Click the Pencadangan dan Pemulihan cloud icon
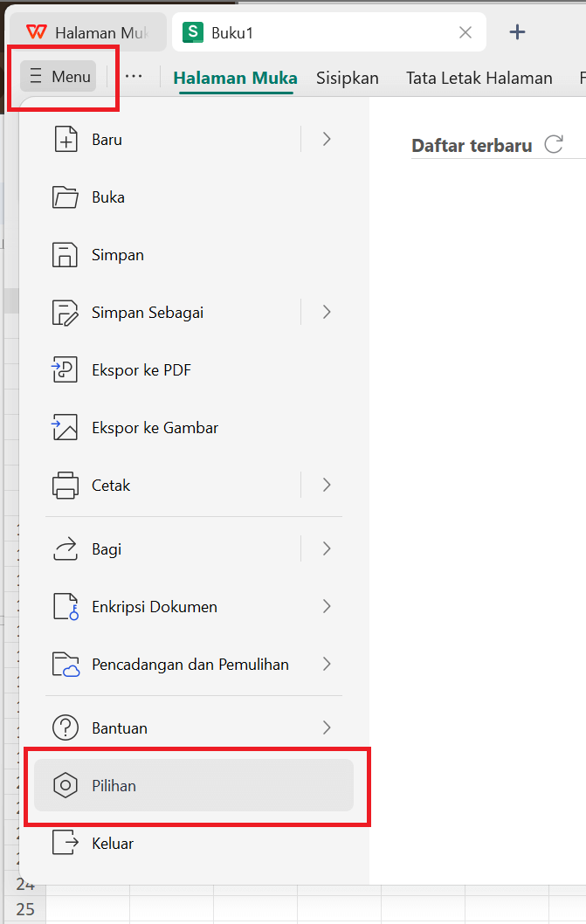 click(64, 664)
